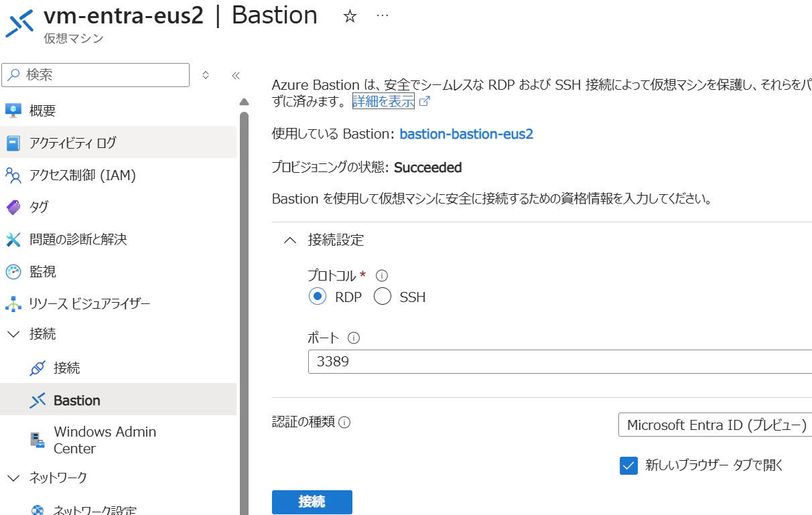Image resolution: width=812 pixels, height=515 pixels.
Task: Open アクセス制御 (IAM) menu item
Action: 118,175
